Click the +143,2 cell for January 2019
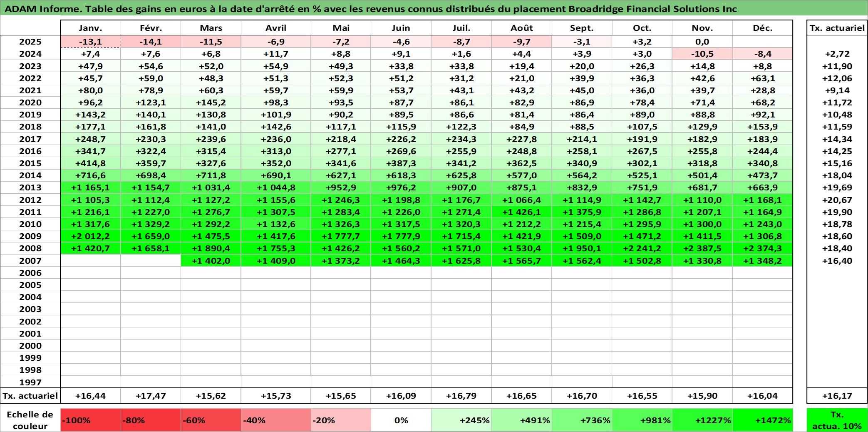This screenshot has width=868, height=432. pos(91,115)
